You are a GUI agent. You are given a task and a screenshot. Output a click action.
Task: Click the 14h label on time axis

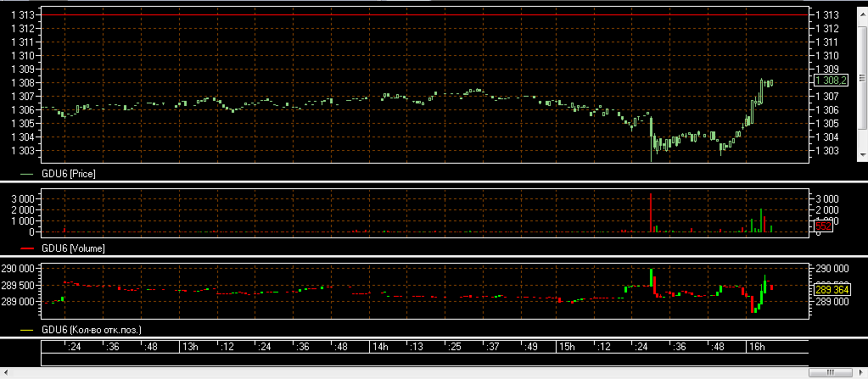coord(380,347)
